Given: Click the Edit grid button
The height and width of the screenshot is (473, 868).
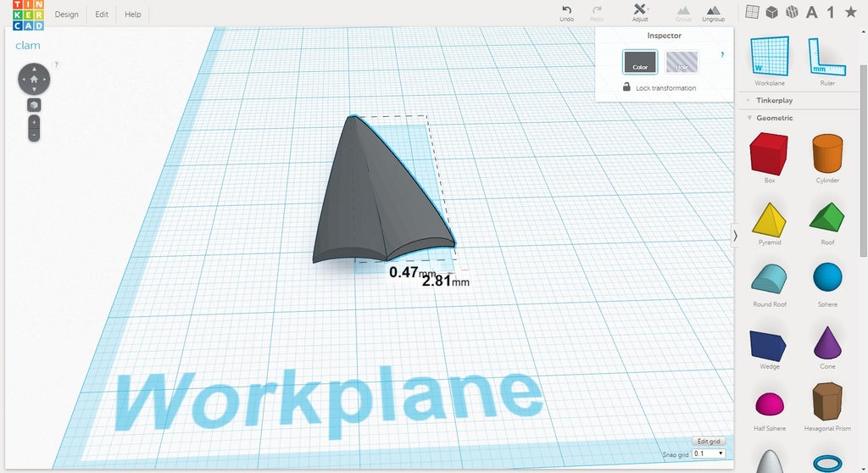Looking at the screenshot, I should pos(709,441).
